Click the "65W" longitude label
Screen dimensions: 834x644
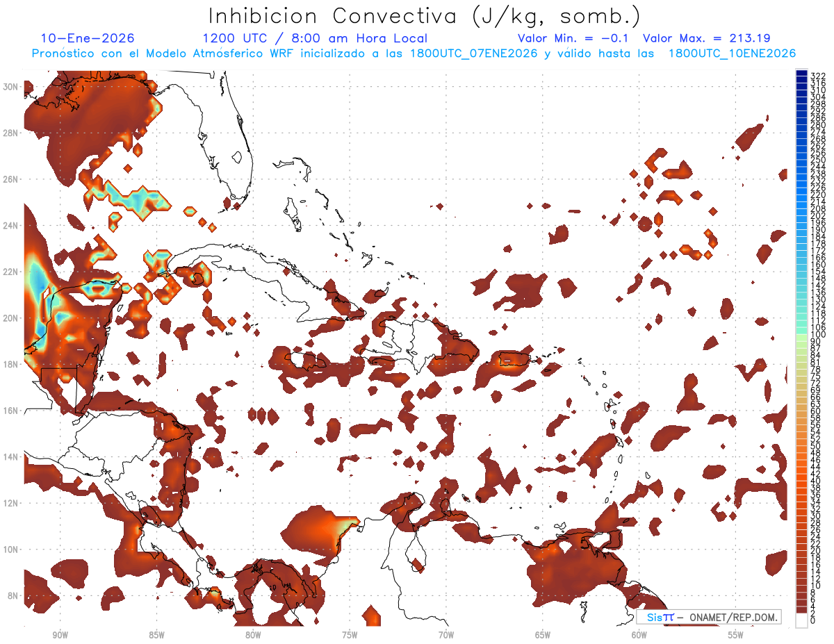click(543, 635)
